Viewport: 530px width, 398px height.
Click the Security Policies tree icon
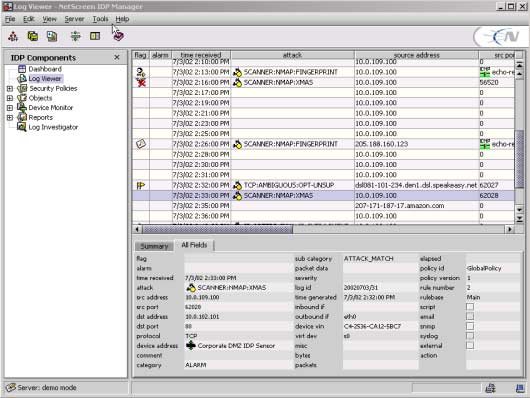(22, 88)
